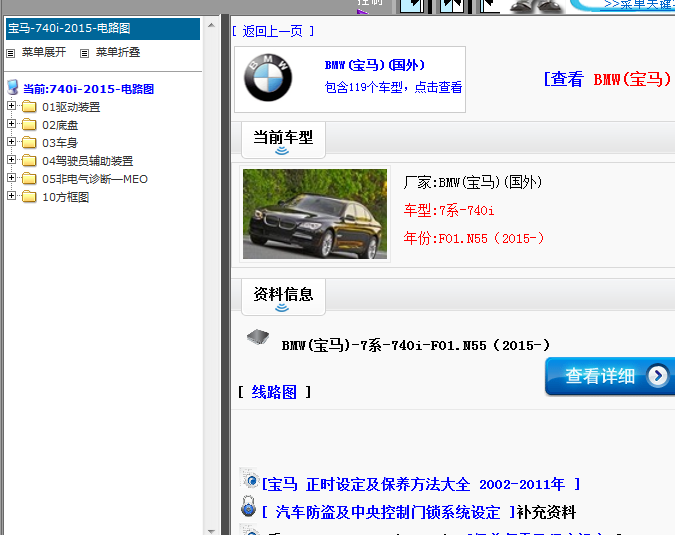Screen dimensions: 675x535
Task: Click the third pane-layout icon in top toolbar
Action: (491, 6)
